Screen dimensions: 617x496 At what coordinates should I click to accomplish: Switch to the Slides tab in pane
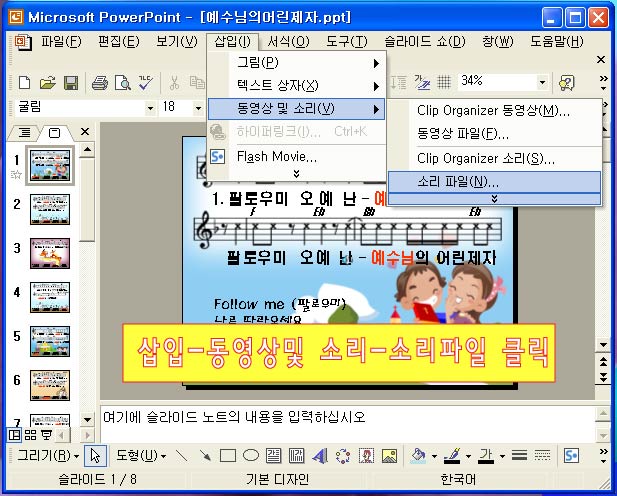tap(54, 133)
